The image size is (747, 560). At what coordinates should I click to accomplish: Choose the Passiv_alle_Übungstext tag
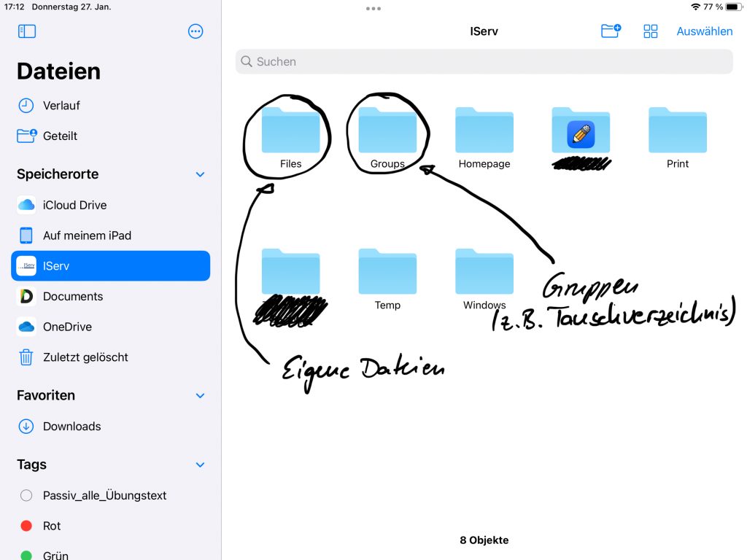point(104,496)
